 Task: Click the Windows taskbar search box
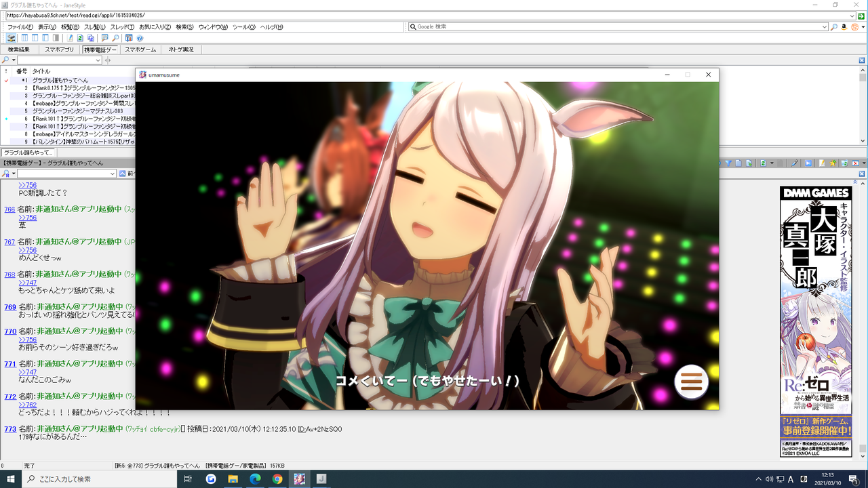tap(99, 479)
